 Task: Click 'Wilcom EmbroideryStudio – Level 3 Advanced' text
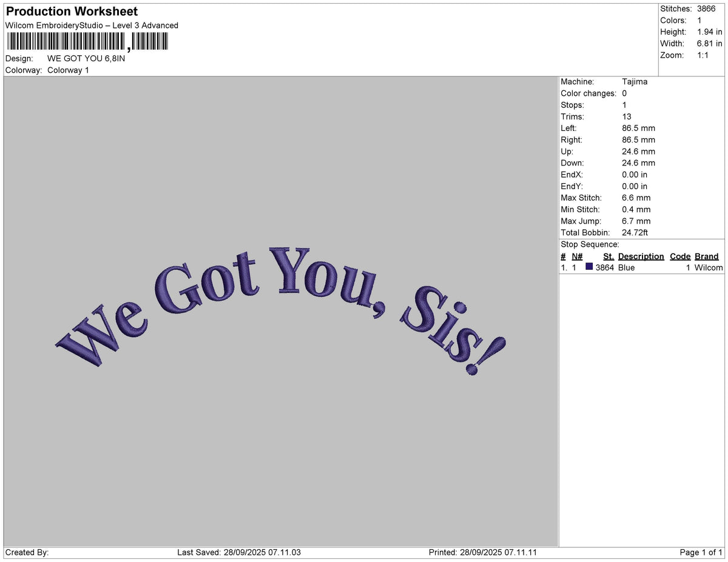(x=92, y=25)
